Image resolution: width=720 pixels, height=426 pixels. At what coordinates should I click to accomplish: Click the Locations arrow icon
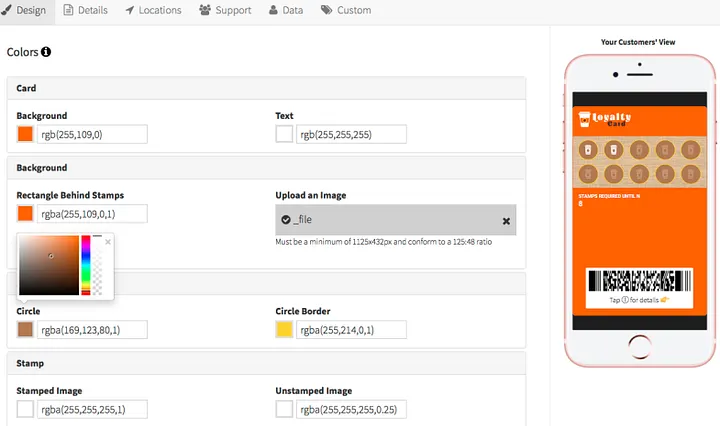coord(129,10)
